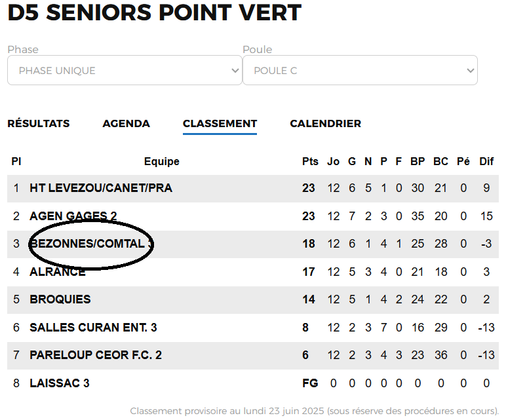Click the Dif column header
The image size is (508, 420).
pyautogui.click(x=486, y=162)
